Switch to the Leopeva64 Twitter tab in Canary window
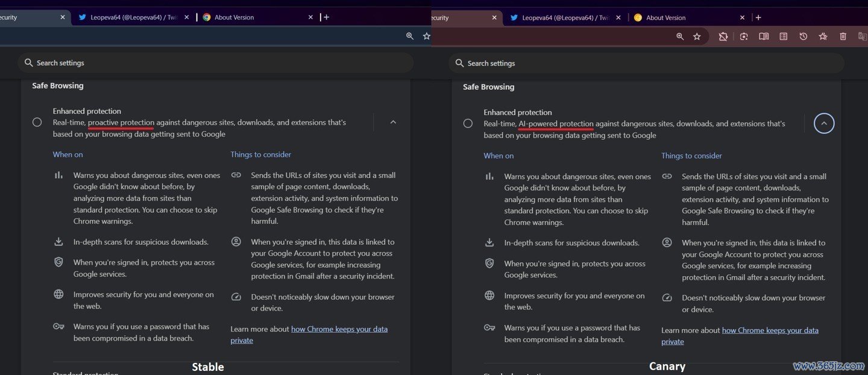868x375 pixels. 565,17
